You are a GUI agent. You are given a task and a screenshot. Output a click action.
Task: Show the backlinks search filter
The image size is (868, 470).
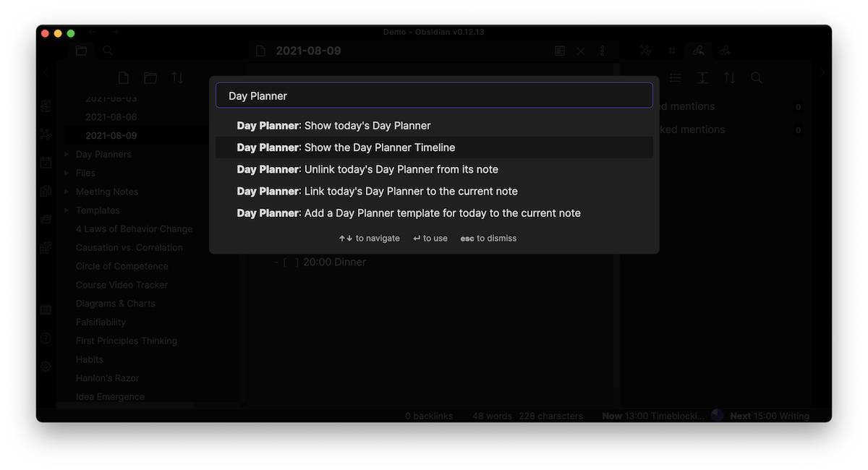[757, 78]
